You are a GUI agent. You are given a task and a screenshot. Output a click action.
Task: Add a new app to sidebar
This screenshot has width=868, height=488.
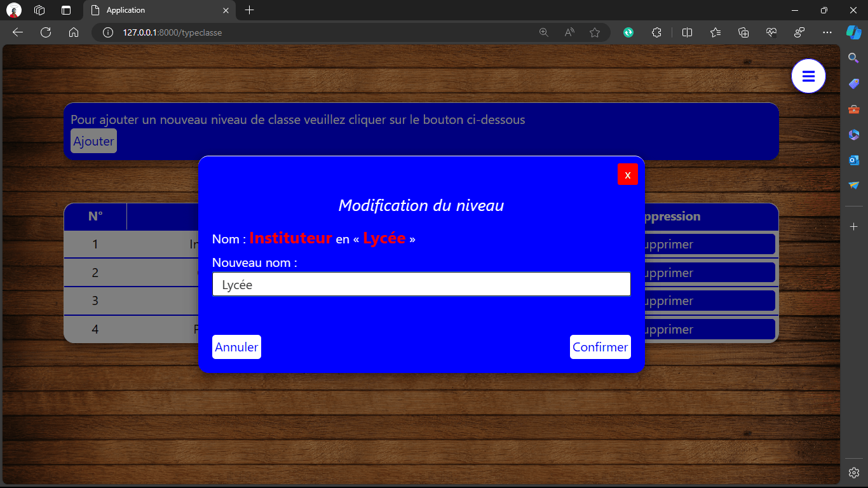[x=854, y=227]
